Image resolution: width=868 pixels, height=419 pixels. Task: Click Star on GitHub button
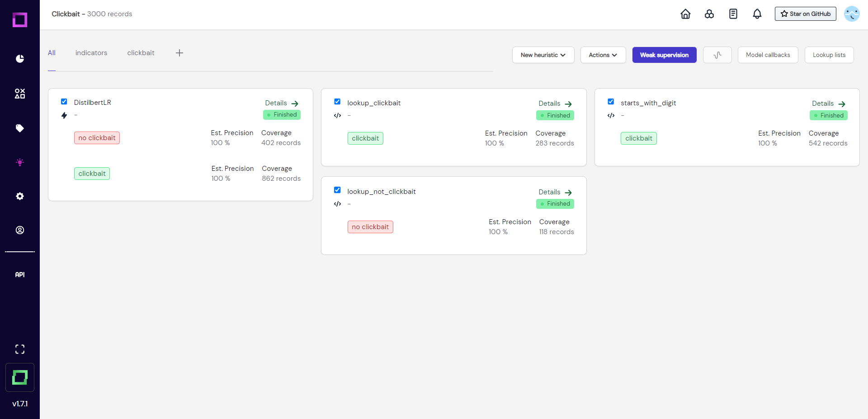pos(805,14)
